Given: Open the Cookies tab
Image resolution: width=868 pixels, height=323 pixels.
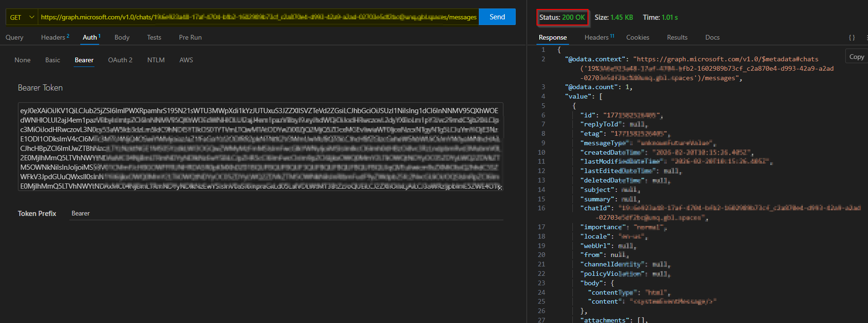Looking at the screenshot, I should (x=638, y=37).
